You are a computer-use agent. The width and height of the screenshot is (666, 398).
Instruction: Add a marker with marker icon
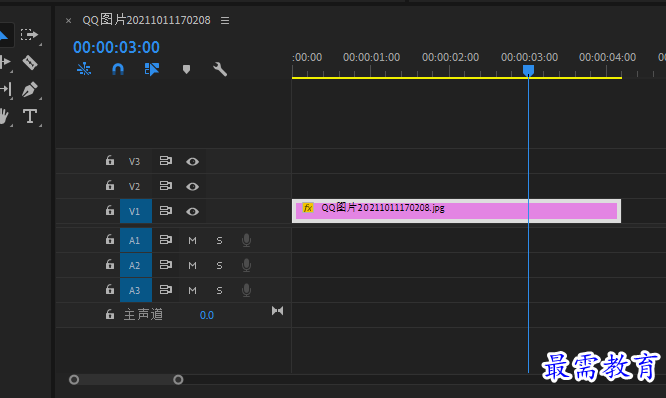186,69
